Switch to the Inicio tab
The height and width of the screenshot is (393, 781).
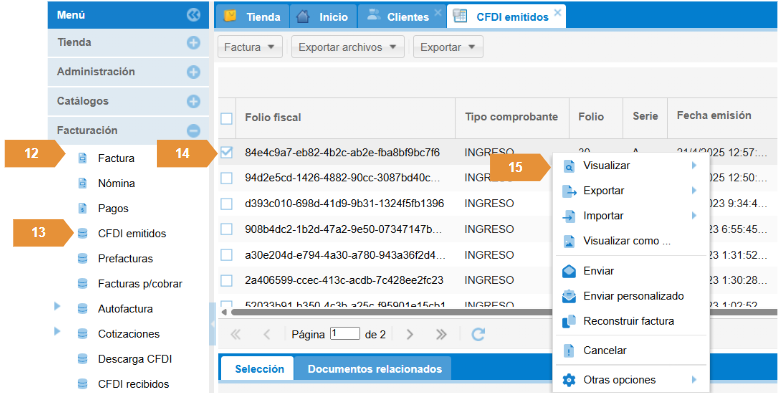coord(323,16)
